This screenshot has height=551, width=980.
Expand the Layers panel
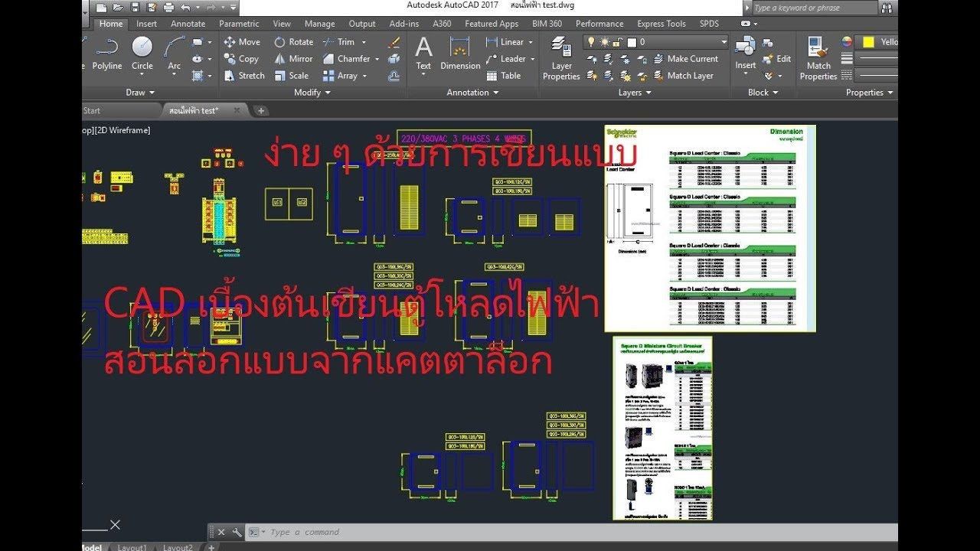pos(635,93)
